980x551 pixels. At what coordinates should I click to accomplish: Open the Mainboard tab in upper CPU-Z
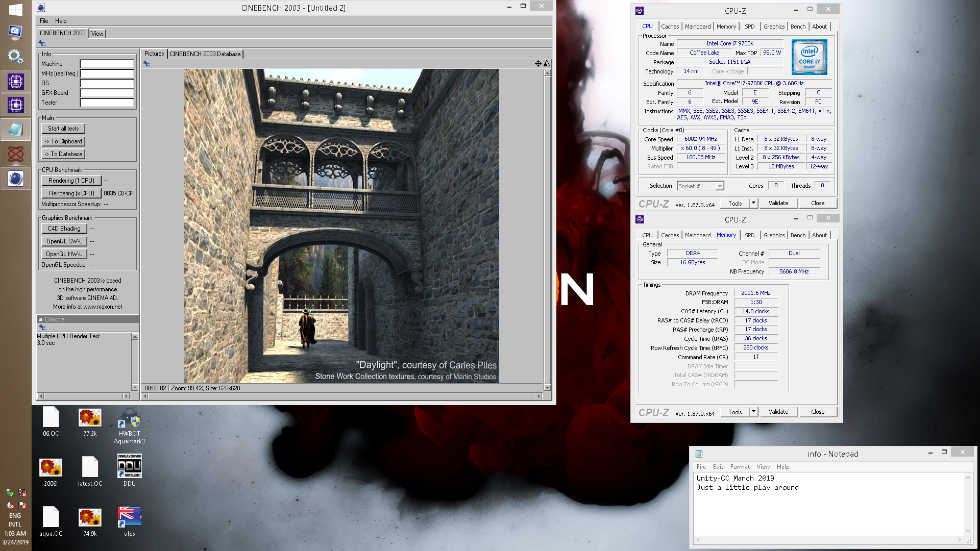[697, 27]
